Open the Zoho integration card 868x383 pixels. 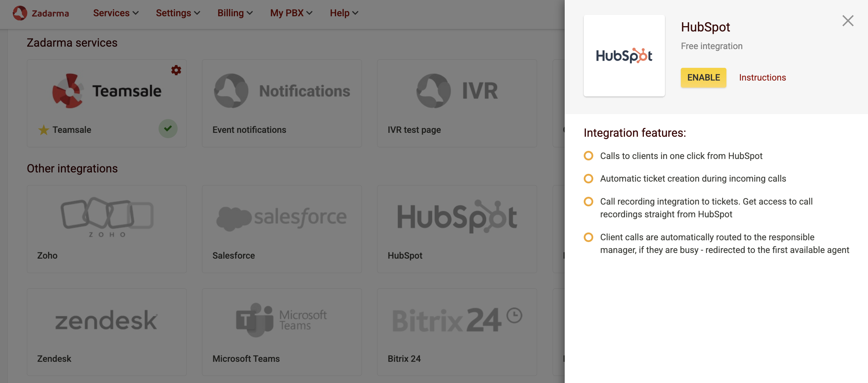point(107,229)
